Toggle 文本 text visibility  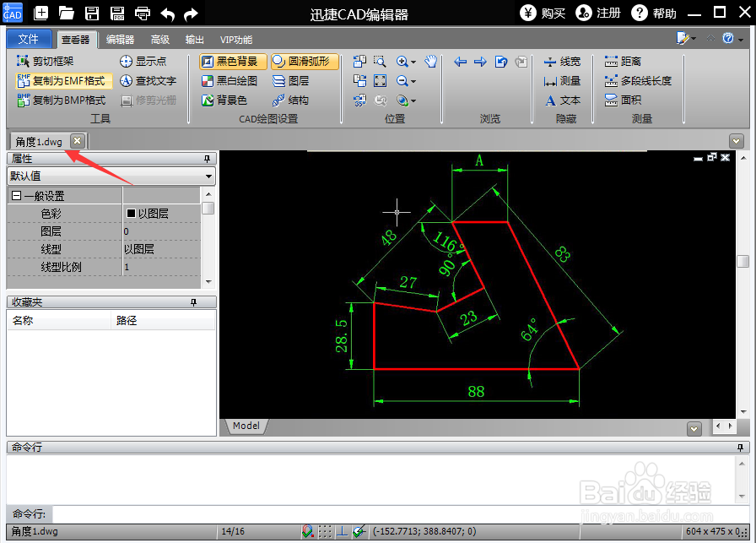coord(562,100)
